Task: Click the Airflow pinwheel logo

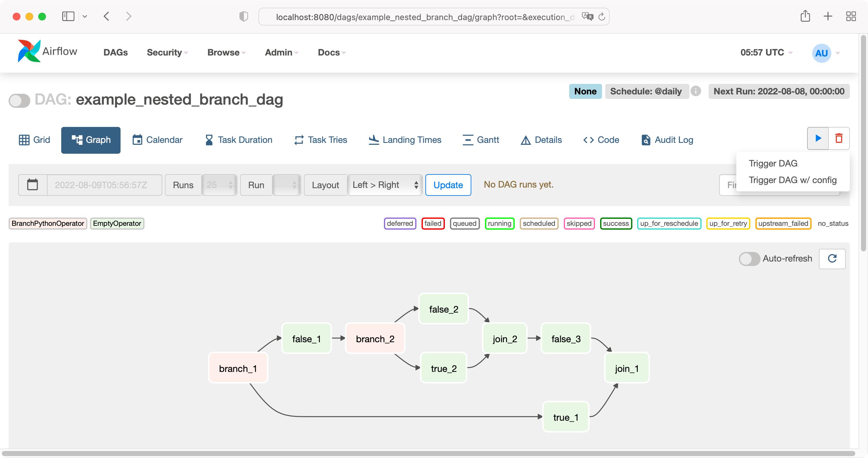Action: (29, 51)
